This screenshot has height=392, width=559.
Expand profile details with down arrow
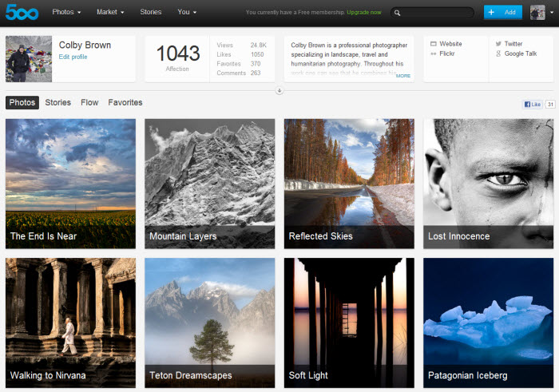279,91
